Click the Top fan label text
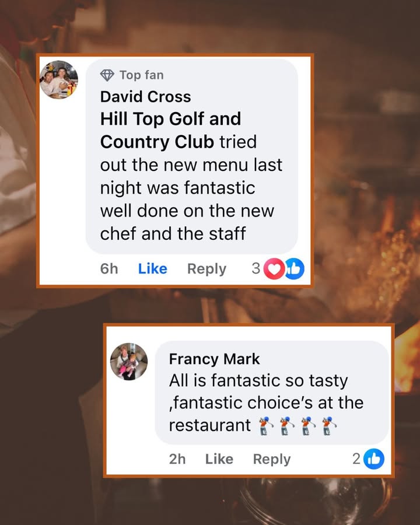 point(142,75)
